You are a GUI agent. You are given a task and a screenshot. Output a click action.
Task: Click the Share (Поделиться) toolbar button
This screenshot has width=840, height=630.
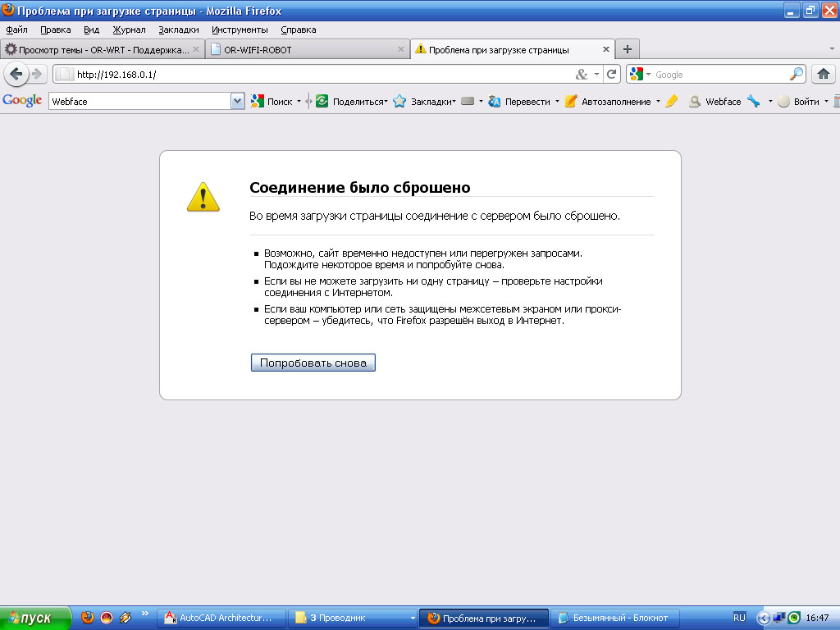tap(352, 102)
